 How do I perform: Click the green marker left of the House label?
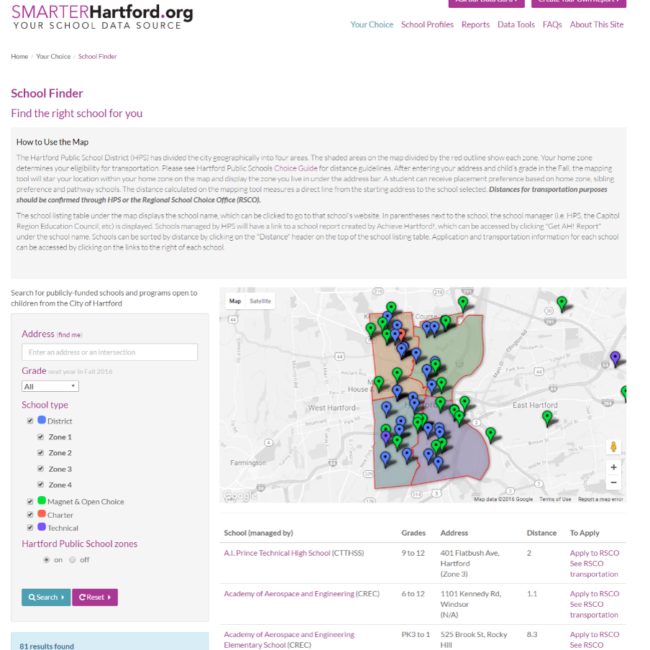(x=379, y=383)
